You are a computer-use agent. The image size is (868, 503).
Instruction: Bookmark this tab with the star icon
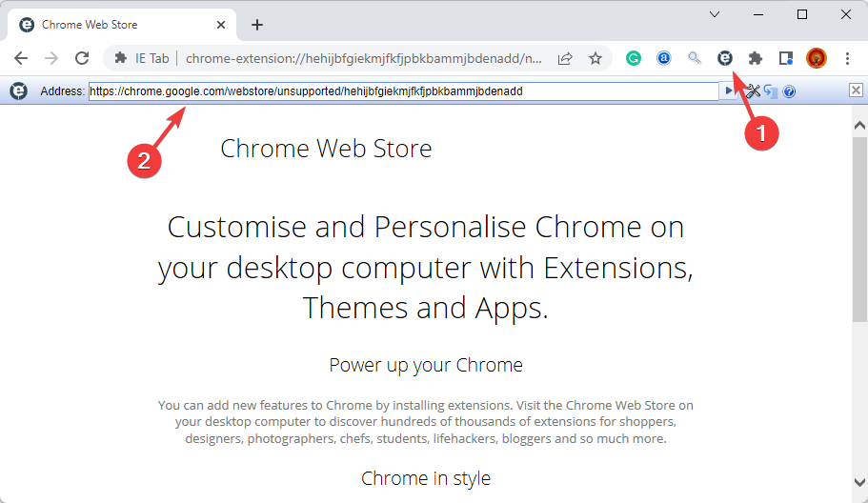click(595, 58)
